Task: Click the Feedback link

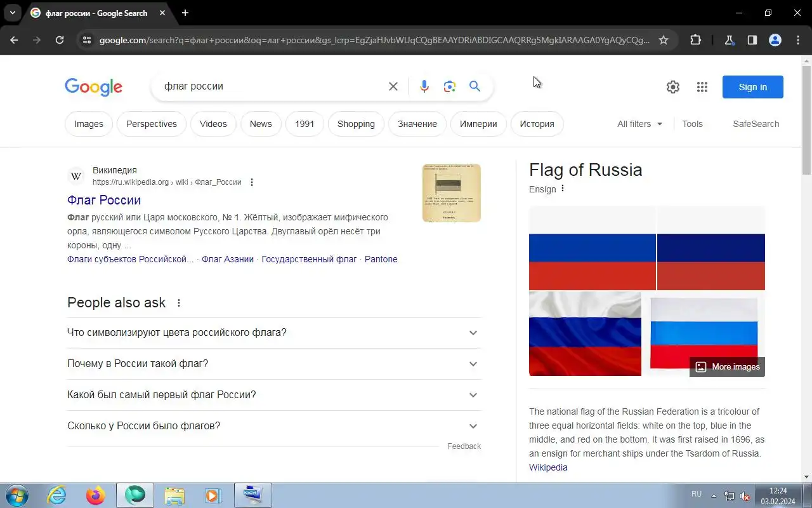Action: [x=464, y=446]
